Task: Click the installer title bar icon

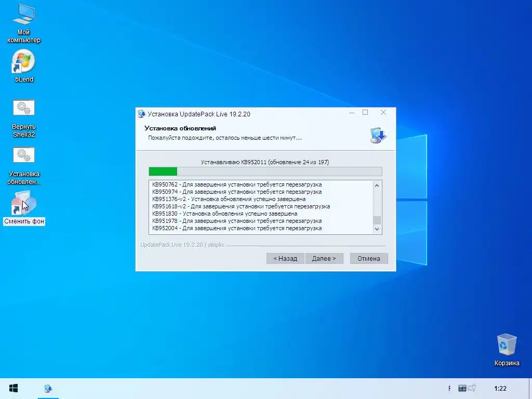Action: (x=141, y=114)
